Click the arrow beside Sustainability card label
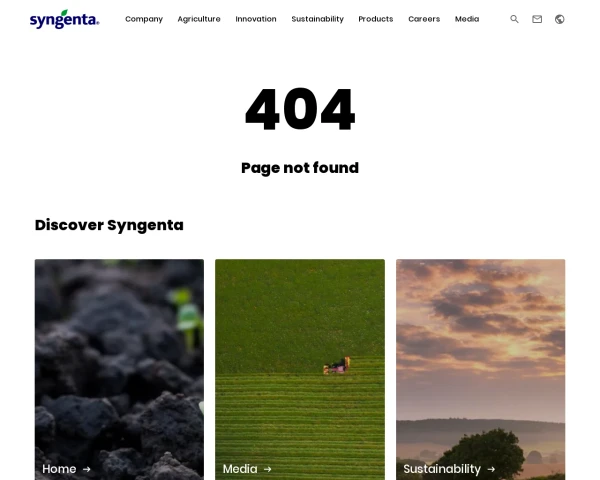600x480 pixels. [x=491, y=469]
